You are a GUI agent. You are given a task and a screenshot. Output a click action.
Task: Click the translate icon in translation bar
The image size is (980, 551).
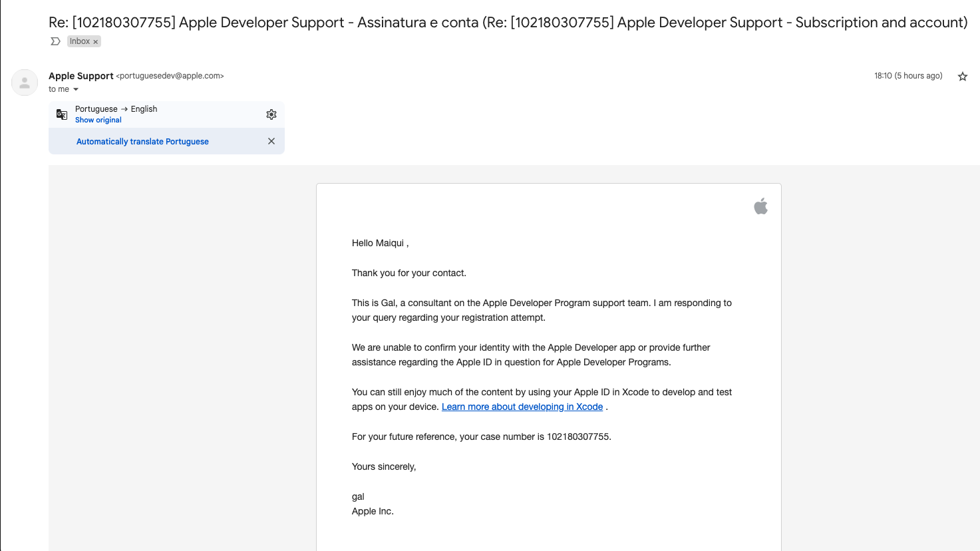(x=62, y=114)
